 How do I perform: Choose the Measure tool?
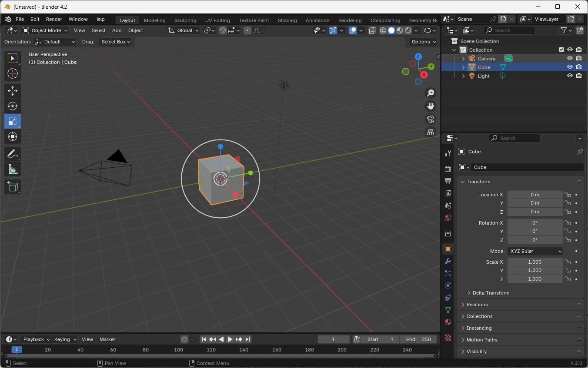pyautogui.click(x=13, y=169)
